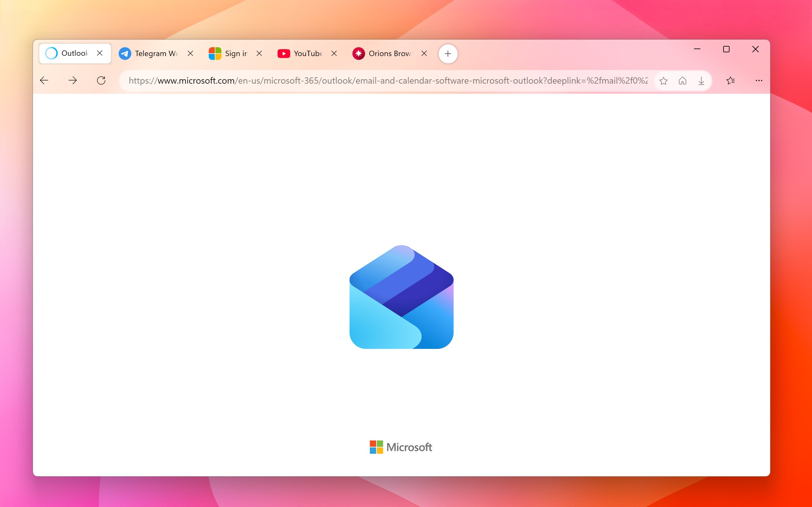This screenshot has width=812, height=507.
Task: Open the browser home page
Action: pyautogui.click(x=682, y=80)
